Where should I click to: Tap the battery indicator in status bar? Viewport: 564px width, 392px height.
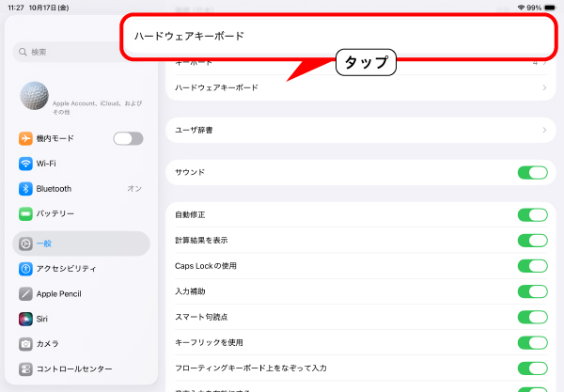click(x=550, y=7)
